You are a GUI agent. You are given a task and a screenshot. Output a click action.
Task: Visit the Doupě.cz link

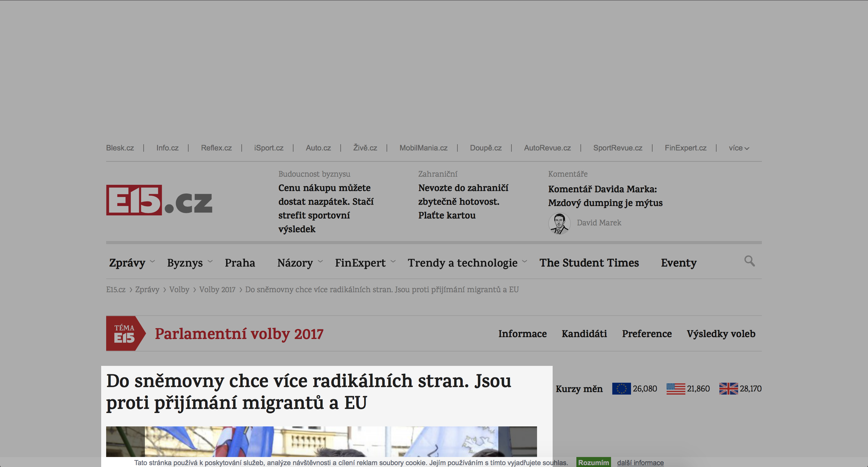[x=486, y=148]
